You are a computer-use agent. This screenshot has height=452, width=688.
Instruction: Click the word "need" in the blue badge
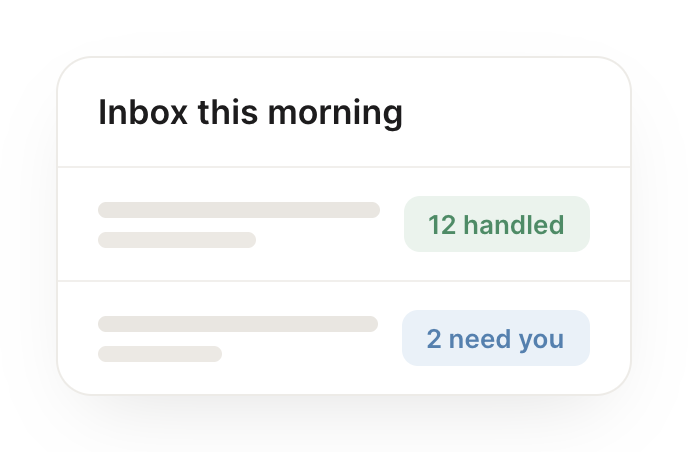point(480,338)
